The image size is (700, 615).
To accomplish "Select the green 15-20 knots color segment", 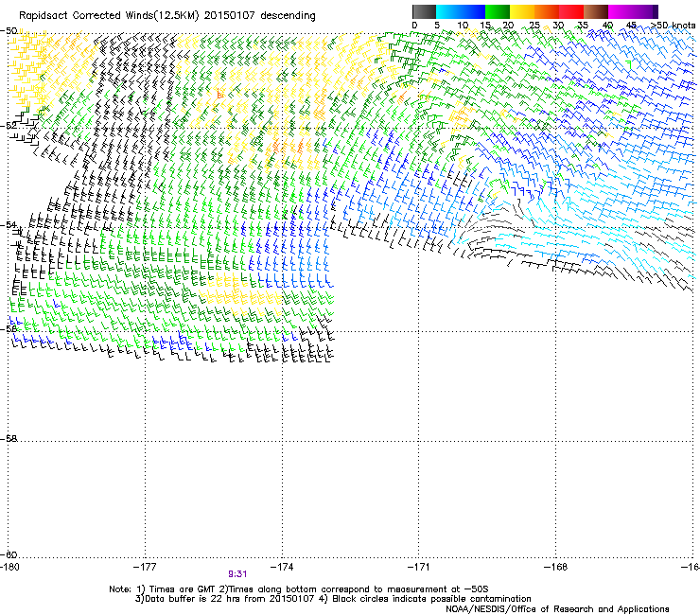I will tap(498, 11).
